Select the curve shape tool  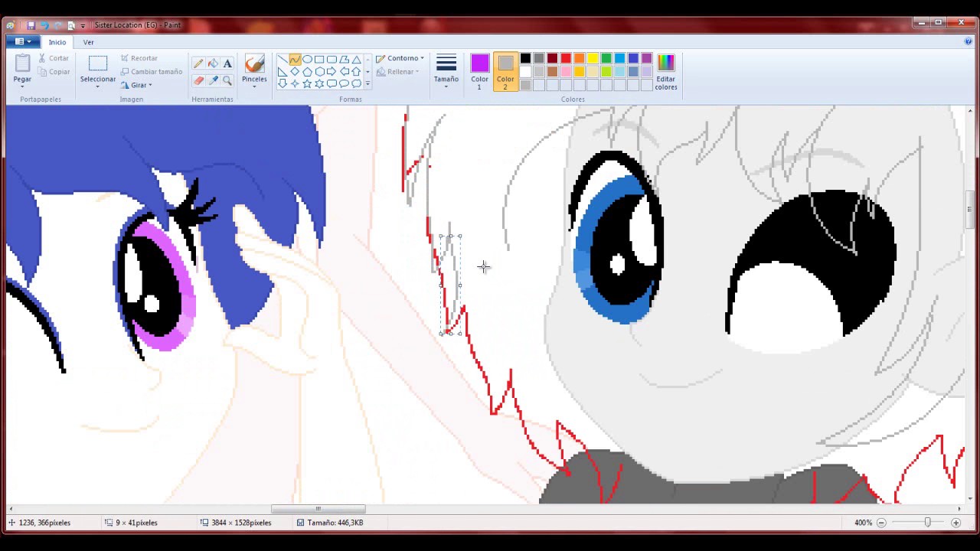tap(295, 59)
